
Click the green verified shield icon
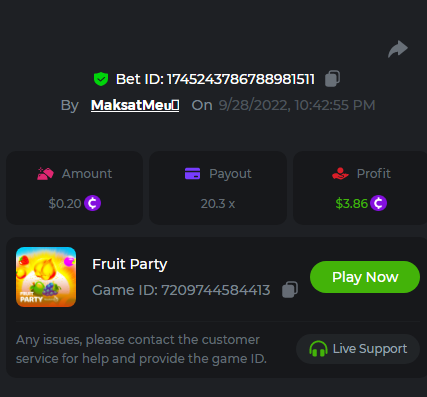[101, 79]
